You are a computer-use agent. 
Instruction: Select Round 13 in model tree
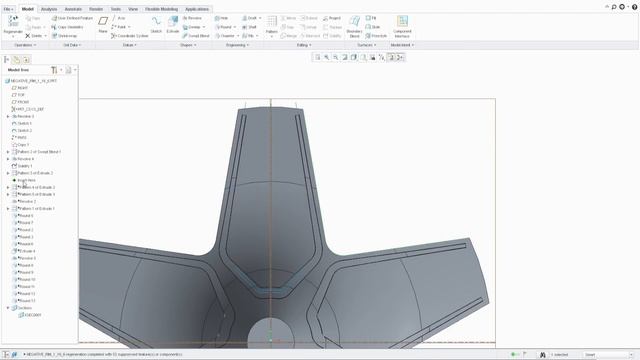24,301
